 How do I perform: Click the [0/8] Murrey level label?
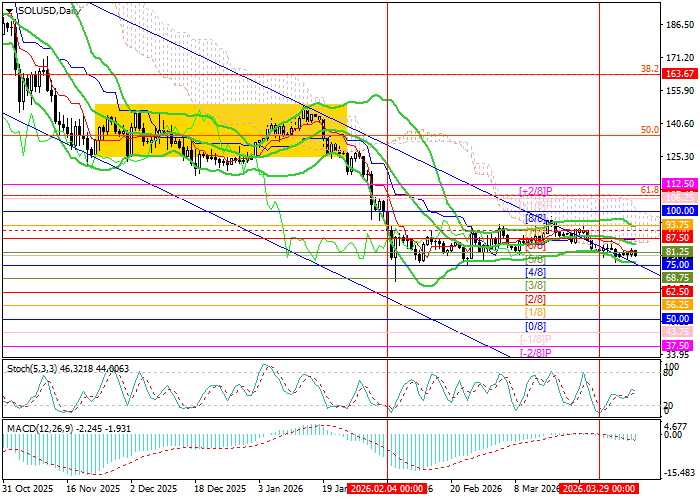click(535, 326)
